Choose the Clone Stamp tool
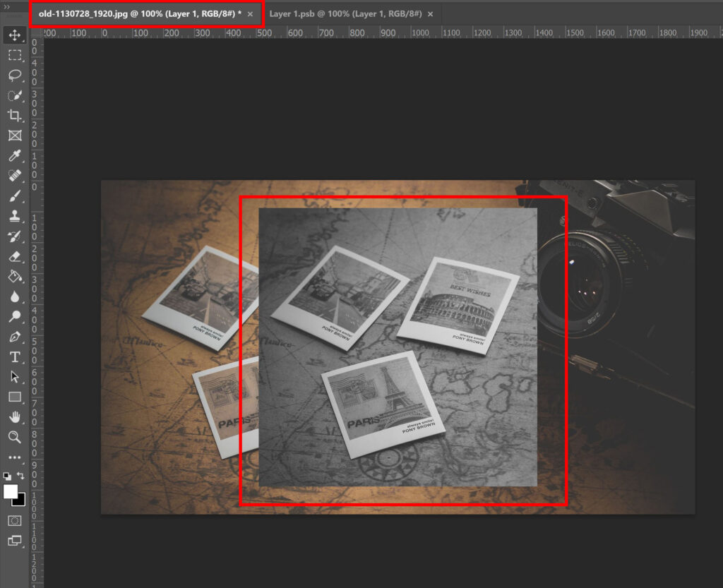Image resolution: width=723 pixels, height=588 pixels. [14, 216]
